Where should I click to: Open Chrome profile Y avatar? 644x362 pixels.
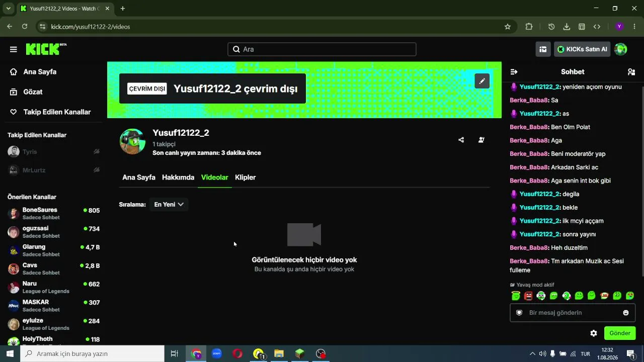[619, 27]
